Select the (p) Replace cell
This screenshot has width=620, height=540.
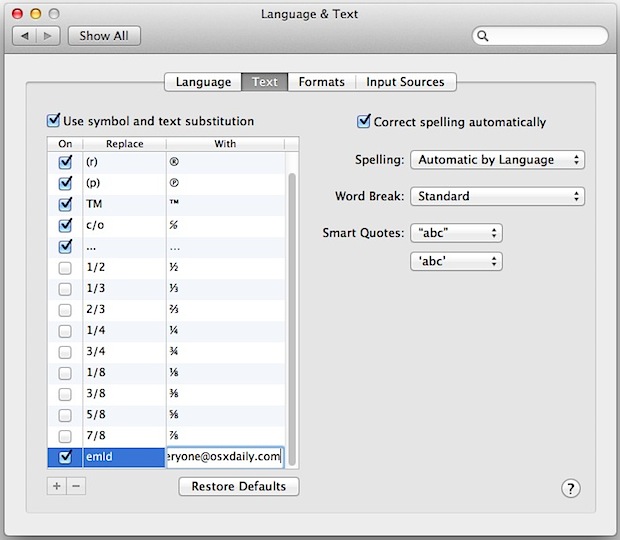(x=124, y=183)
